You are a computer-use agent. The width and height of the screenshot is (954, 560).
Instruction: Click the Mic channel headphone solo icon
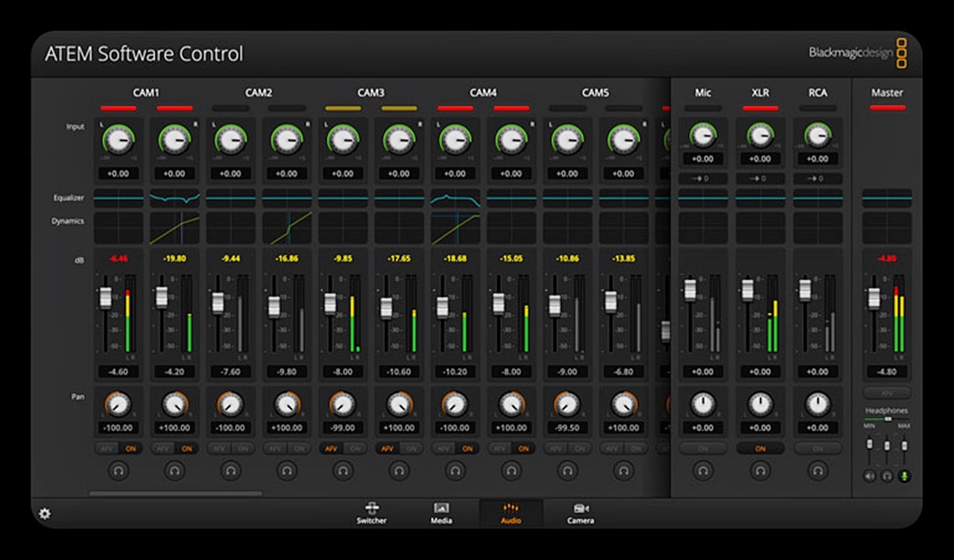pyautogui.click(x=703, y=471)
